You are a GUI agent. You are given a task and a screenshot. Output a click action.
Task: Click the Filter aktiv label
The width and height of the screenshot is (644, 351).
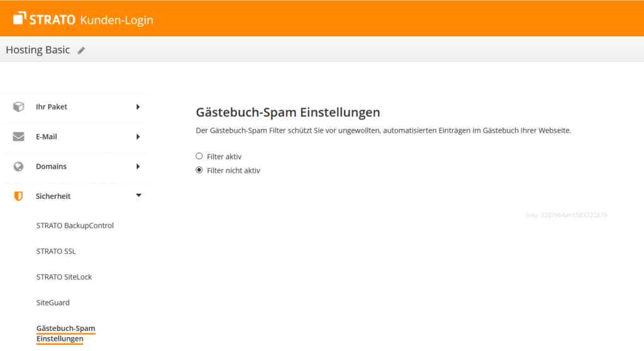pyautogui.click(x=225, y=157)
